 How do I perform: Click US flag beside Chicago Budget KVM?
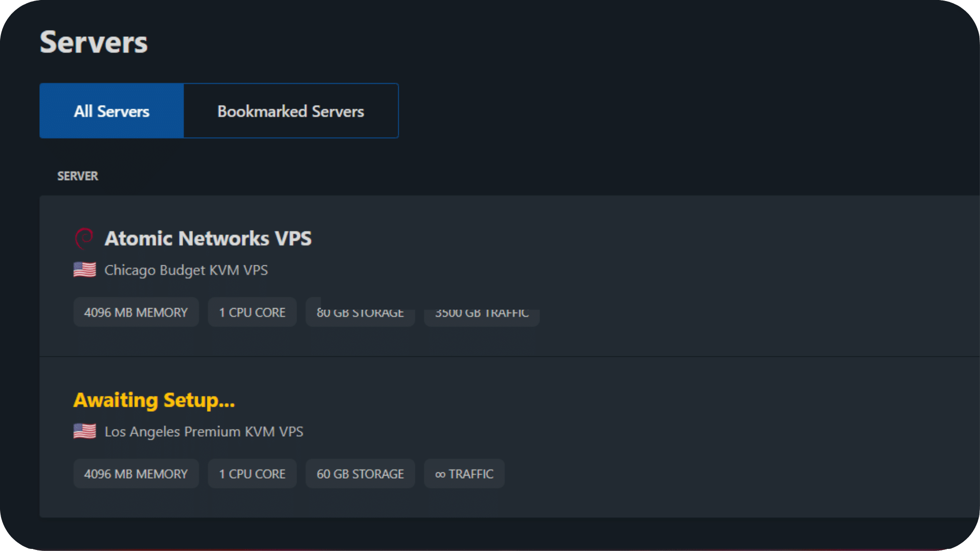pos(85,270)
